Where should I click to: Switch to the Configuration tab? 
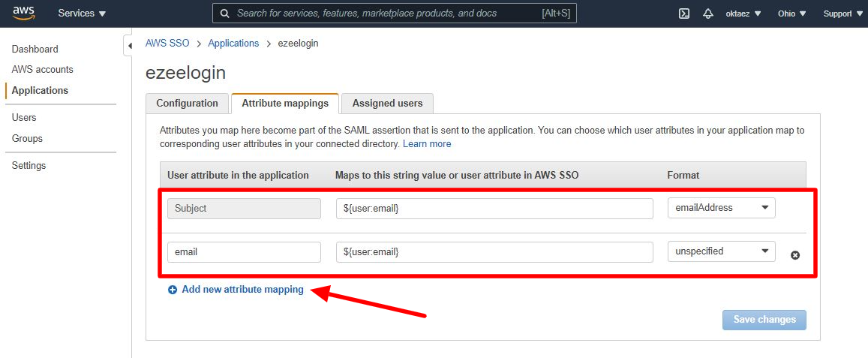click(x=187, y=103)
